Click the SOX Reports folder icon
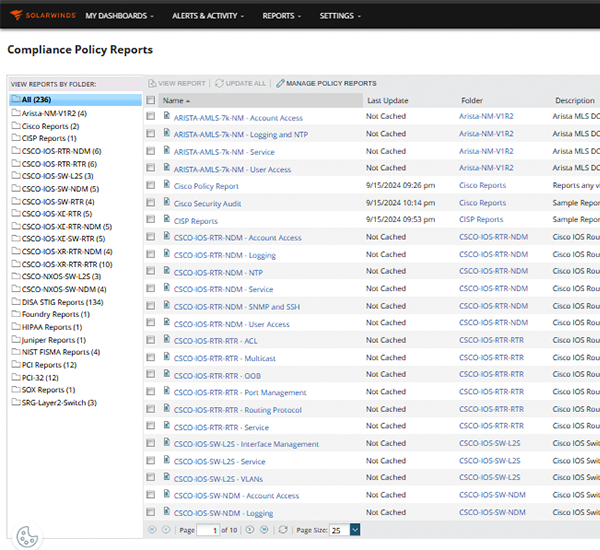600x550 pixels. tap(16, 389)
